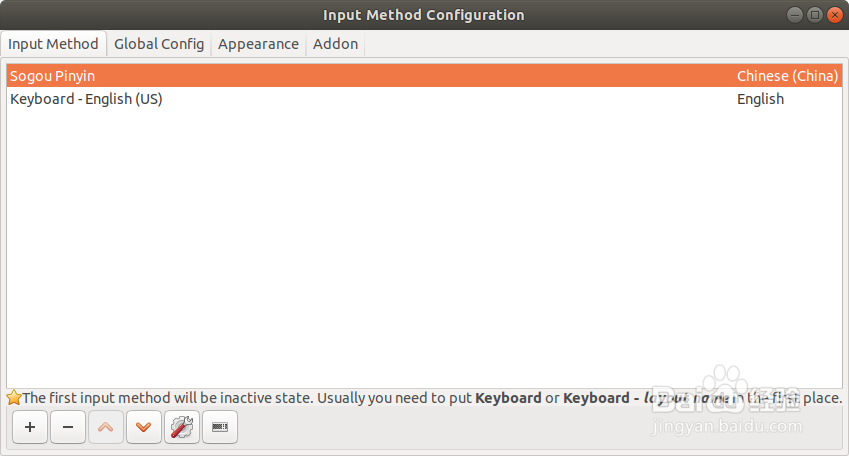
Task: Add a new input method with plus button
Action: (30, 427)
